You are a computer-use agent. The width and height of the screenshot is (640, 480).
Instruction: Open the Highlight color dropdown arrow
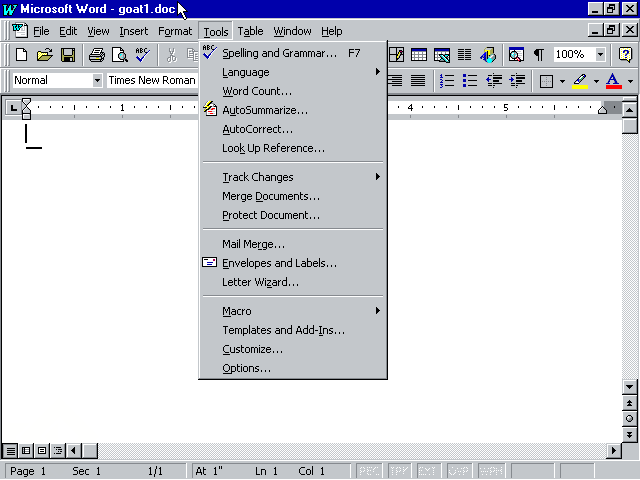596,81
